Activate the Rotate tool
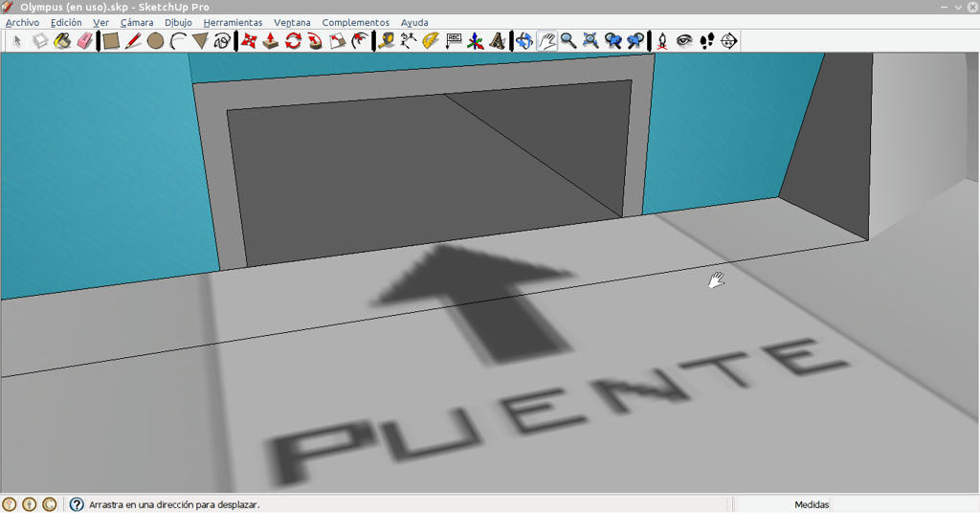Image resolution: width=980 pixels, height=513 pixels. click(x=293, y=41)
